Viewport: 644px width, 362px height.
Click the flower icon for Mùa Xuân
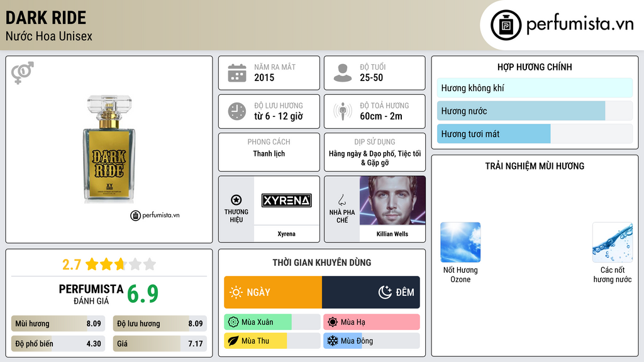tap(233, 322)
